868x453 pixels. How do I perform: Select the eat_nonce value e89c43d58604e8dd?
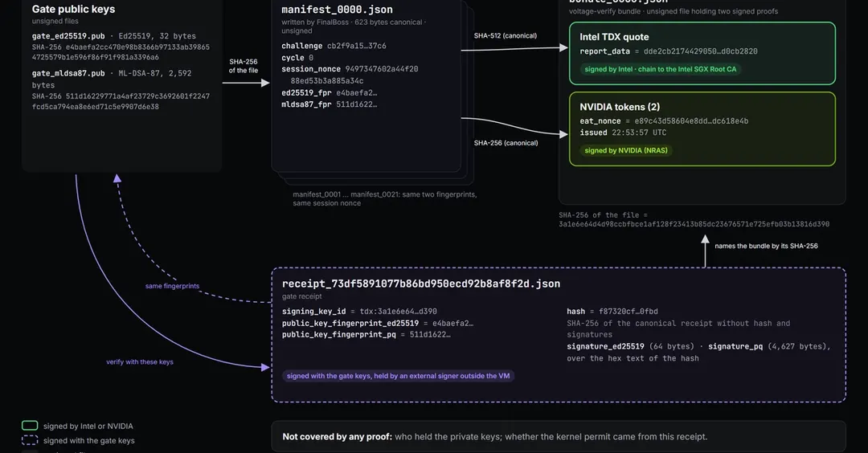[x=691, y=121]
